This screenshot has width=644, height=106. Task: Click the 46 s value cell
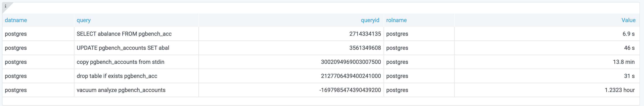pyautogui.click(x=629, y=48)
